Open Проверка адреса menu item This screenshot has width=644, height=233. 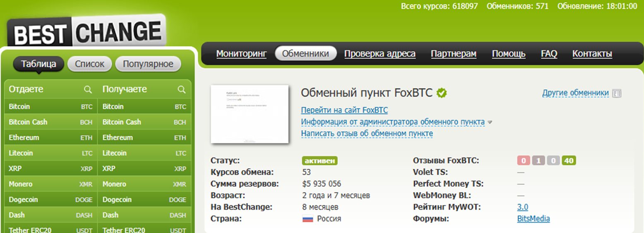click(x=380, y=54)
